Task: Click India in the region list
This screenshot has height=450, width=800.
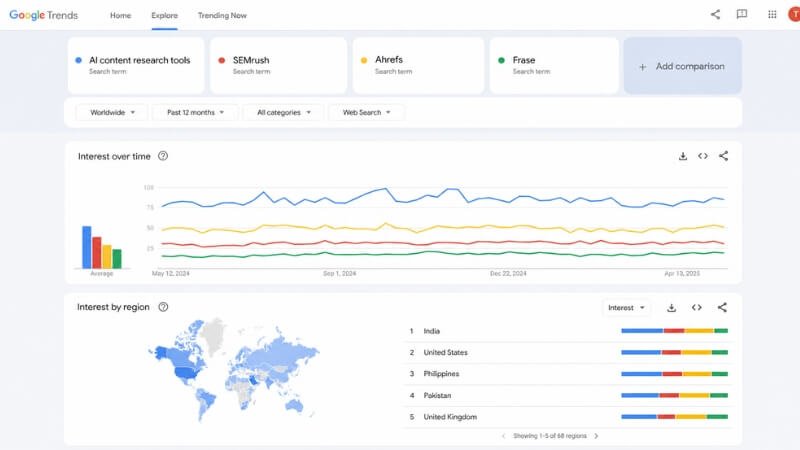Action: point(432,331)
